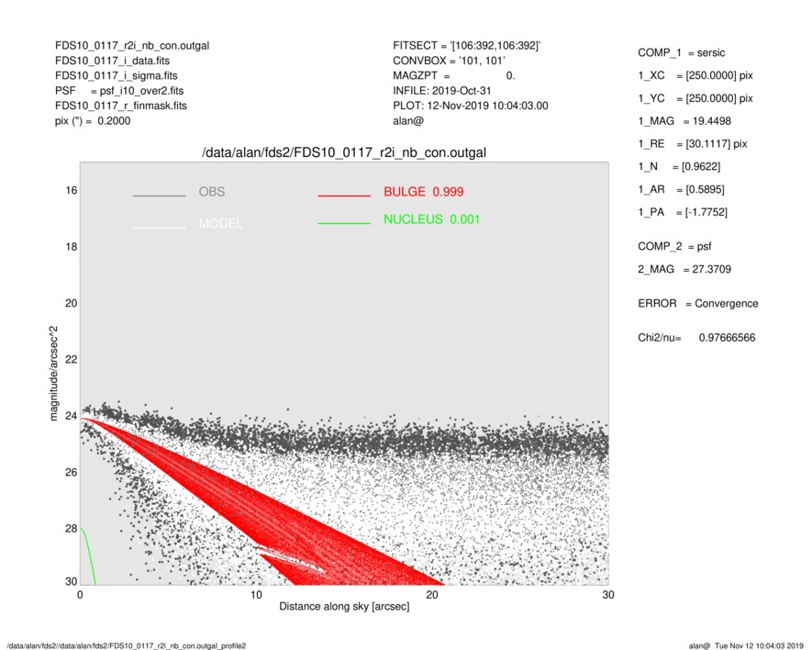Click the 'magnitude/arcsec^2' y-axis label
Image resolution: width=812 pixels, height=650 pixels.
53,374
